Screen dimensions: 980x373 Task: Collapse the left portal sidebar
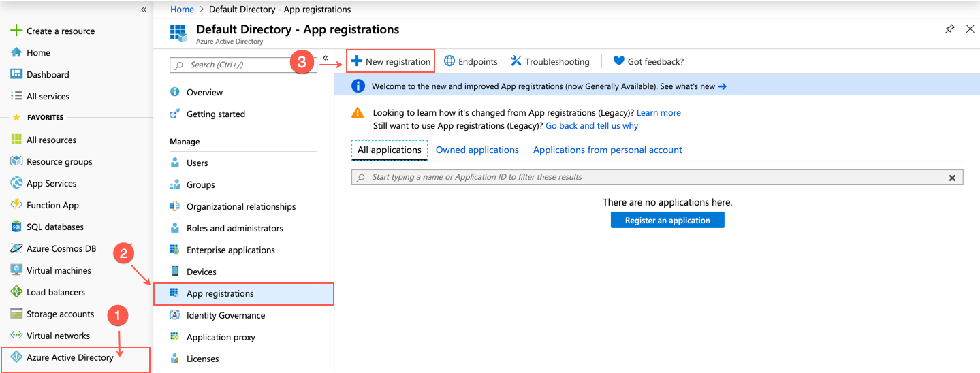(x=144, y=10)
